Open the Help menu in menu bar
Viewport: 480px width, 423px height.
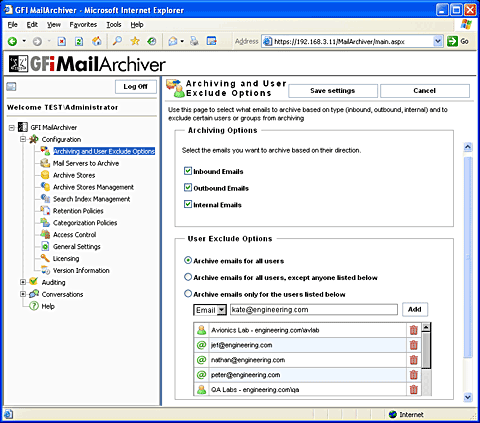(x=137, y=25)
